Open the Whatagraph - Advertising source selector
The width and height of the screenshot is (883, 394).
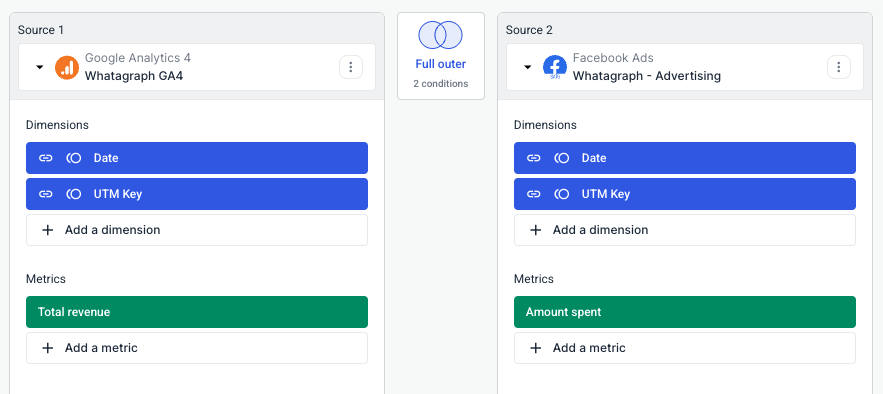pos(685,67)
